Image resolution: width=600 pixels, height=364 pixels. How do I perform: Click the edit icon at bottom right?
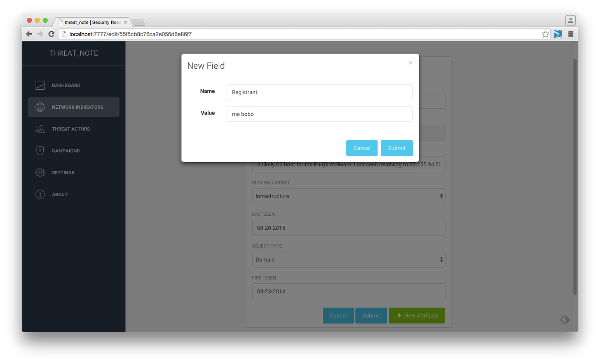tap(565, 320)
